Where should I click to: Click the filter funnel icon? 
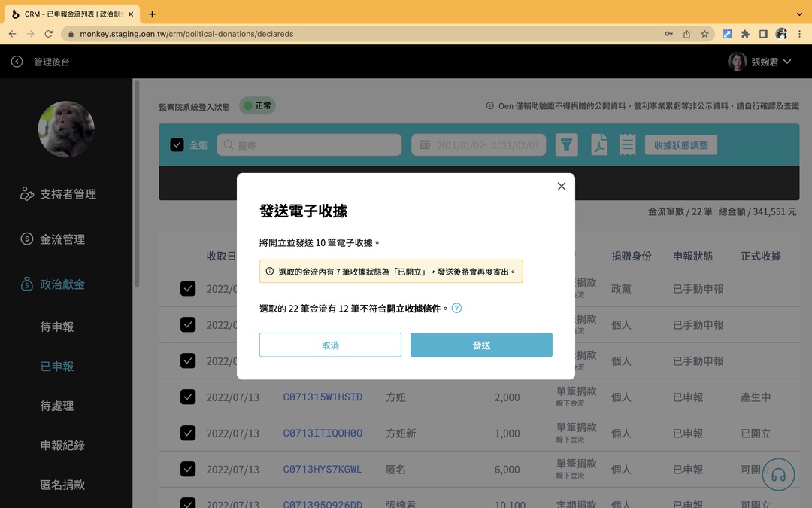click(566, 144)
